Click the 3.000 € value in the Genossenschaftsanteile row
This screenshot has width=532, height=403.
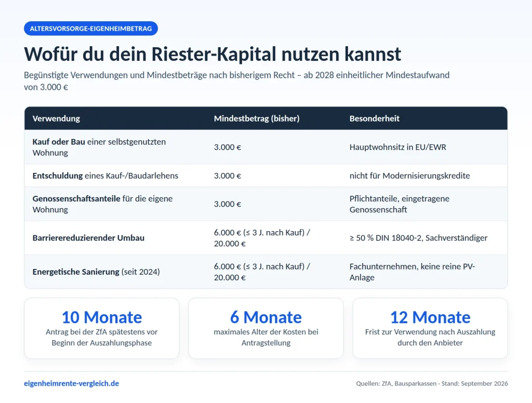228,204
